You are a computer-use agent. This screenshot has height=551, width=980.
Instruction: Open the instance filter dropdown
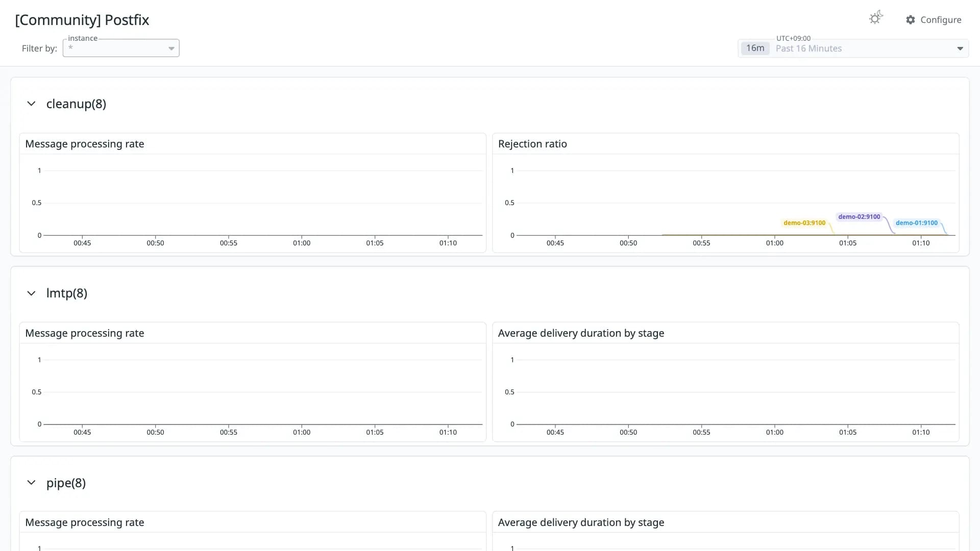click(121, 48)
